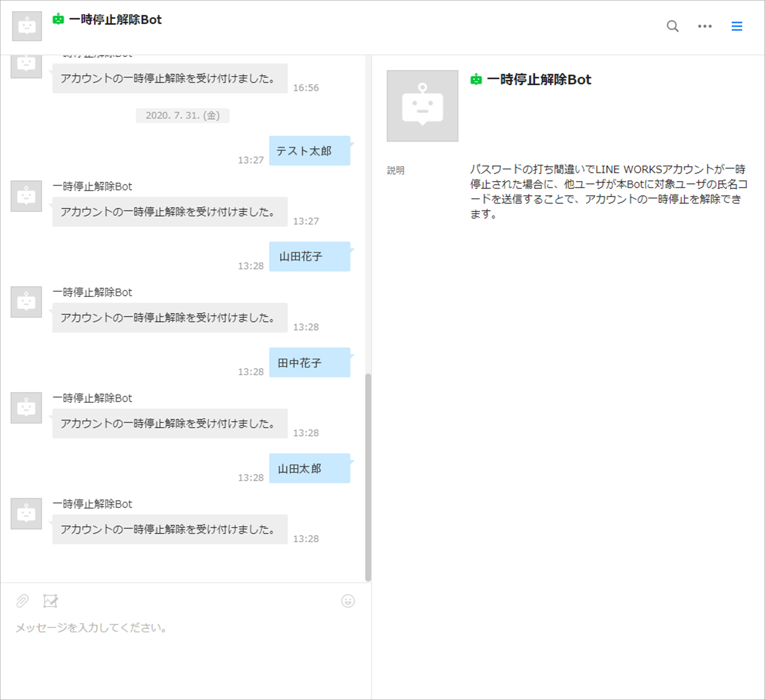Click the sent message 田中花子

pos(309,363)
